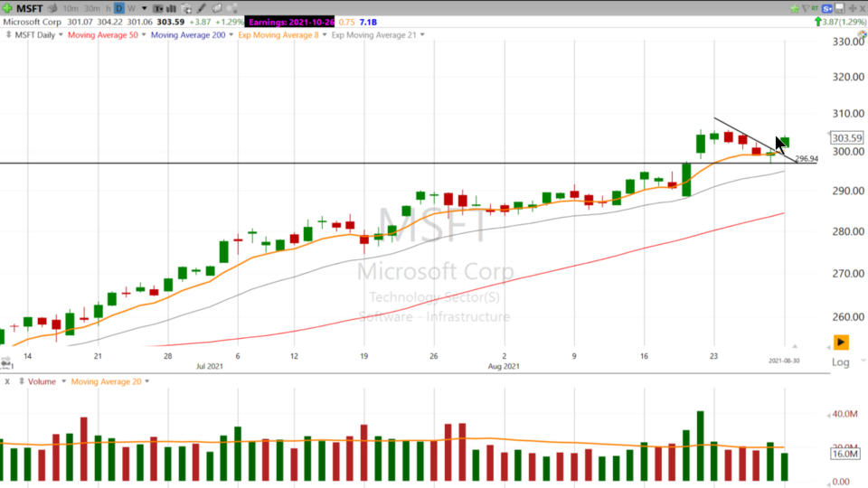Viewport: 868px width, 488px height.
Task: Click the 7.1B value in header
Action: click(368, 22)
